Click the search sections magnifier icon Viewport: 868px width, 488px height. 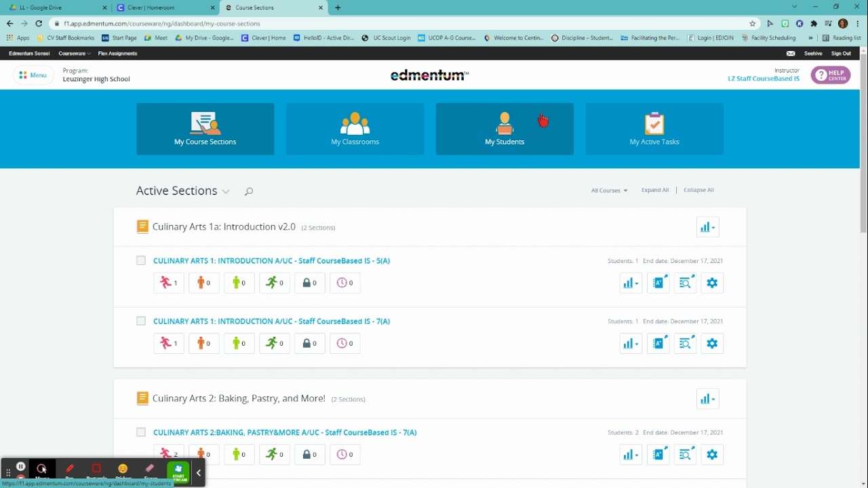[249, 192]
